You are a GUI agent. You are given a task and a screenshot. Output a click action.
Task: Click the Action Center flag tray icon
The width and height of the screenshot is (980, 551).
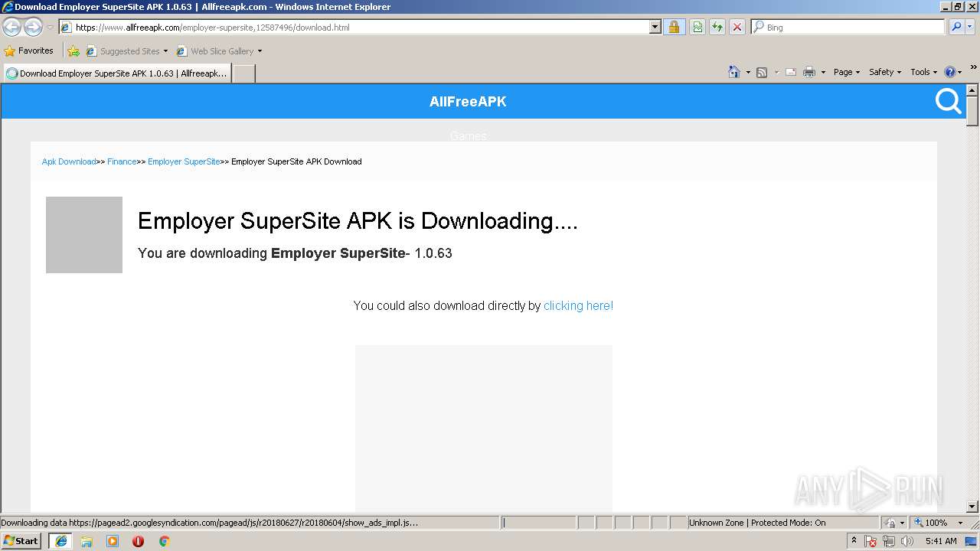pyautogui.click(x=871, y=541)
